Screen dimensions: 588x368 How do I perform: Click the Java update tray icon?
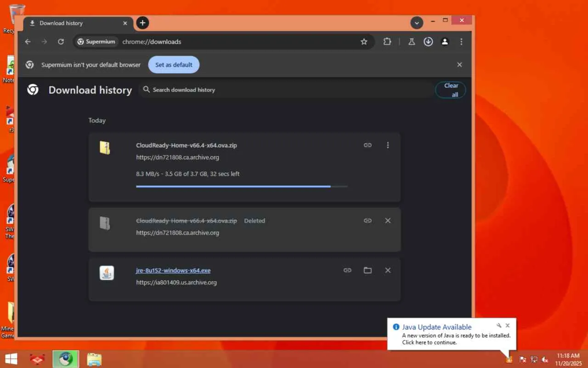509,359
